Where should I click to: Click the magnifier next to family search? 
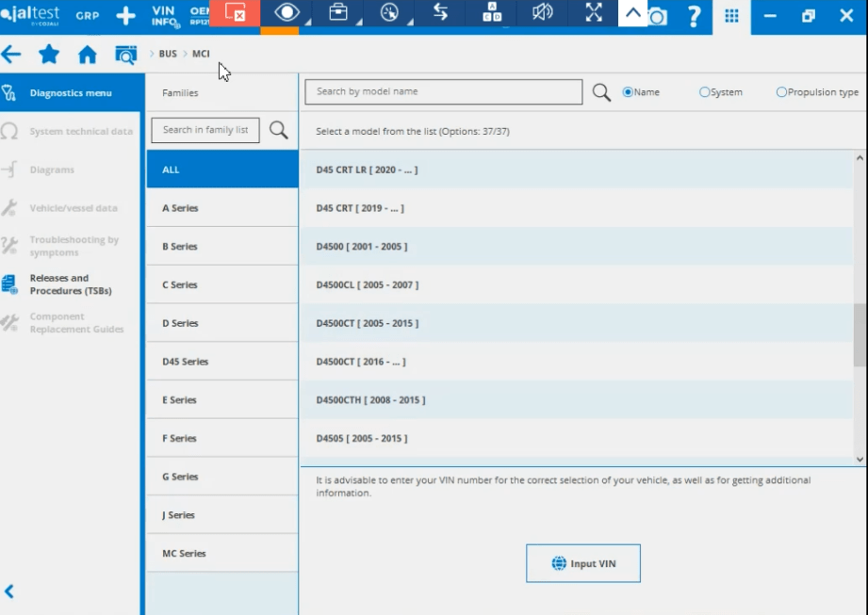pos(279,130)
